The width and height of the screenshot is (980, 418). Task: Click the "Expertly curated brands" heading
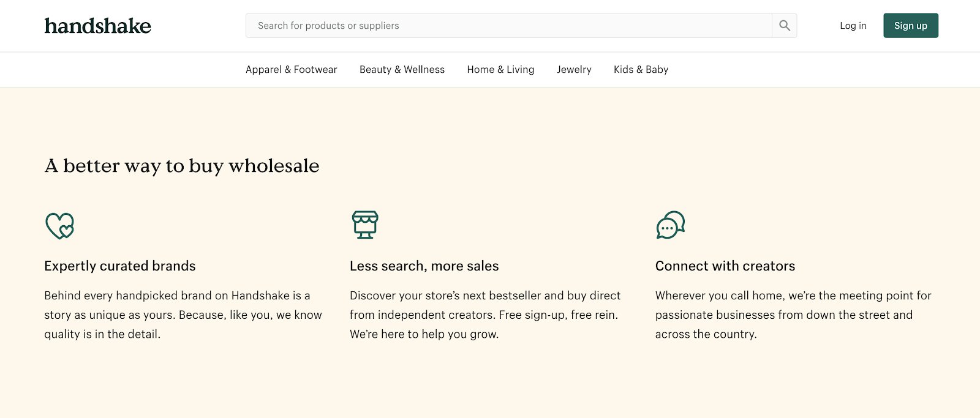pos(120,266)
